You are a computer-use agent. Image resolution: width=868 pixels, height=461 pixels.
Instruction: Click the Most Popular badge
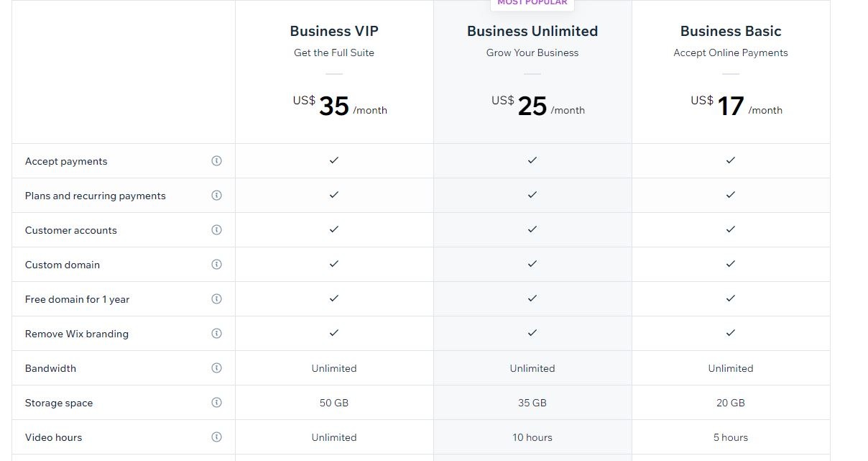pos(532,4)
